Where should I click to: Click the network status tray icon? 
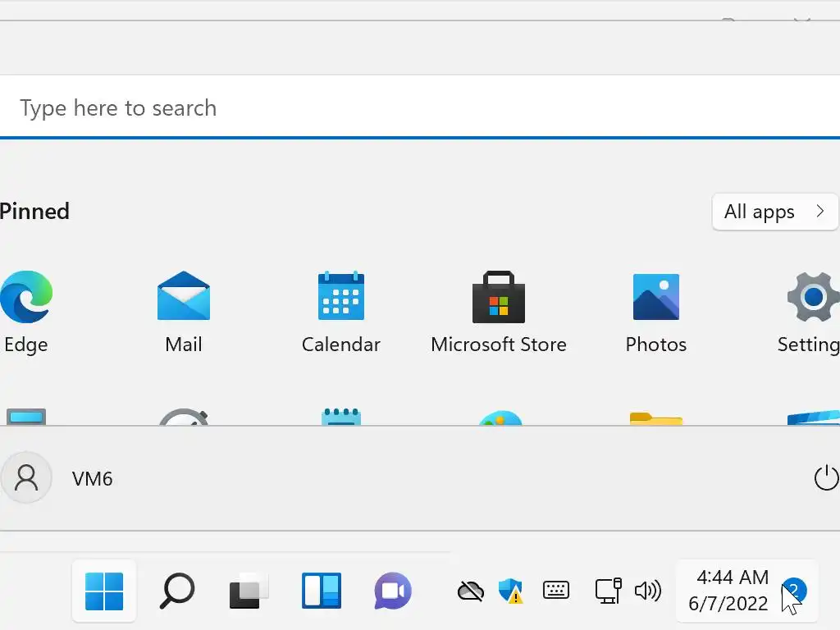pyautogui.click(x=608, y=591)
